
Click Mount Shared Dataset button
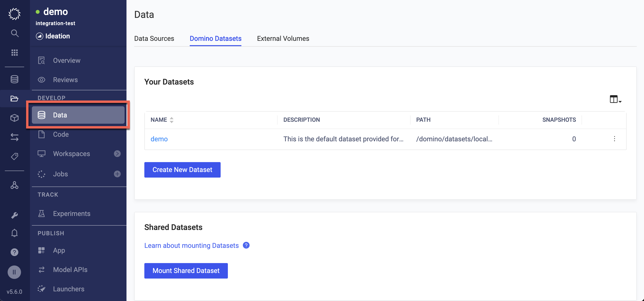point(186,271)
